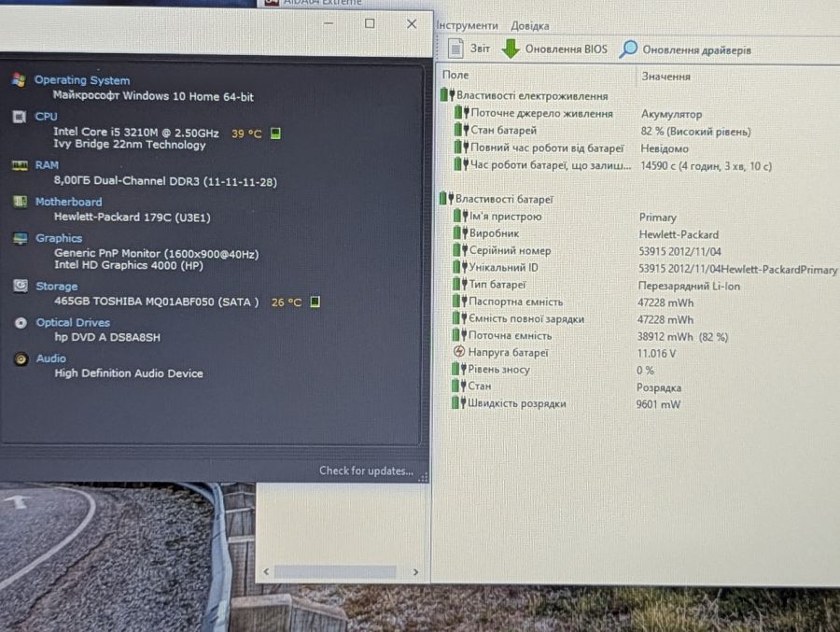Click the Акумулятор value cell

tap(671, 114)
